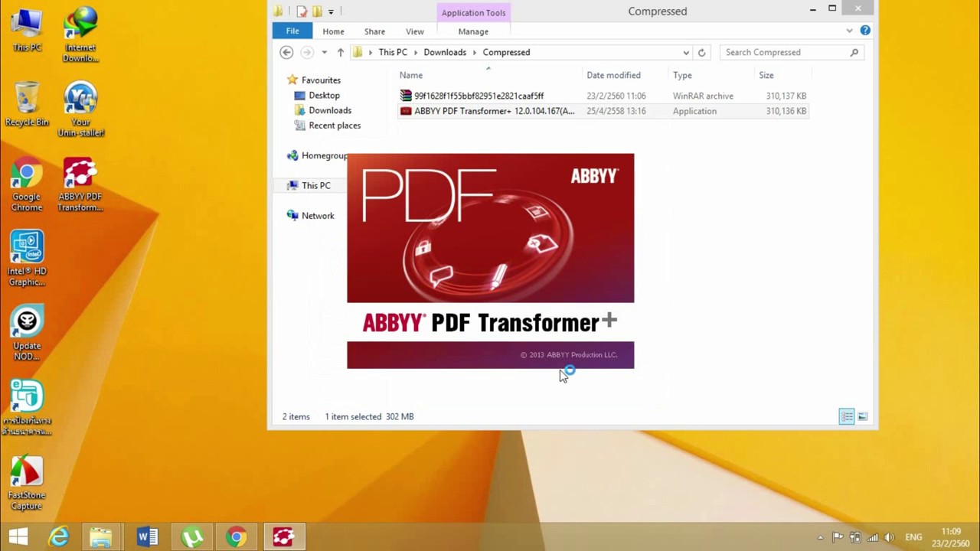Check the battery power tray icon

click(x=855, y=537)
